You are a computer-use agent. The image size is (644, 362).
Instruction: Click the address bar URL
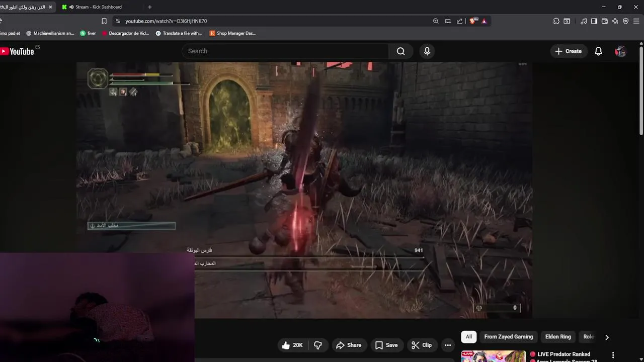[166, 21]
